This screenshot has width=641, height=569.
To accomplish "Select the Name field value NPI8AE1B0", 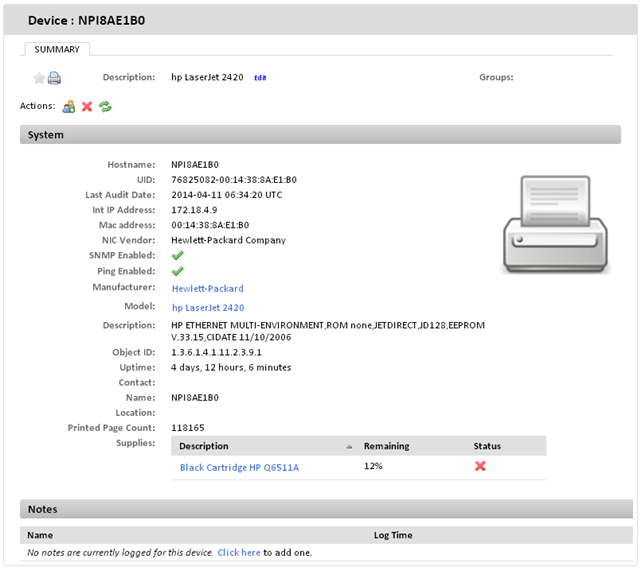I will 195,398.
